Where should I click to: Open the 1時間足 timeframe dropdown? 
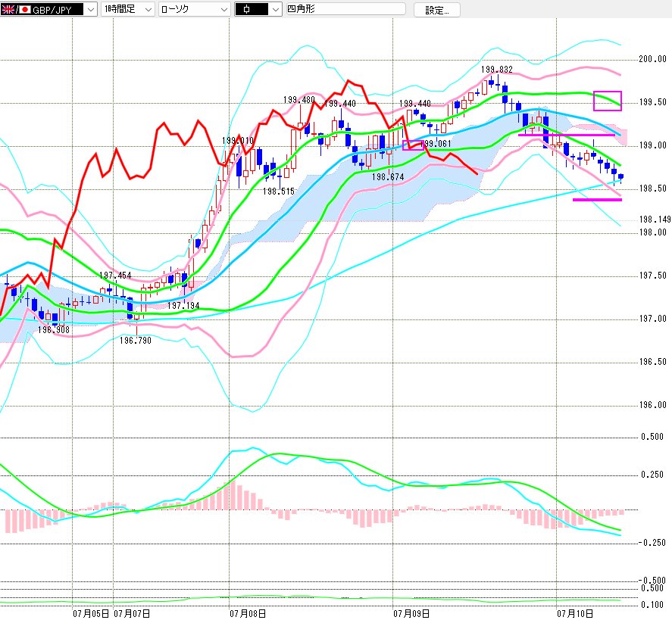pos(128,9)
